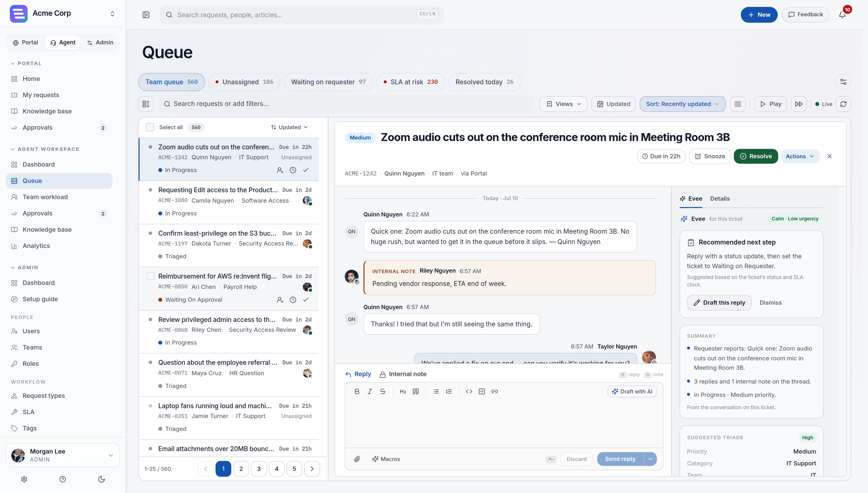Open the Sort: Recently updated dropdown
This screenshot has width=868, height=493.
click(x=682, y=104)
